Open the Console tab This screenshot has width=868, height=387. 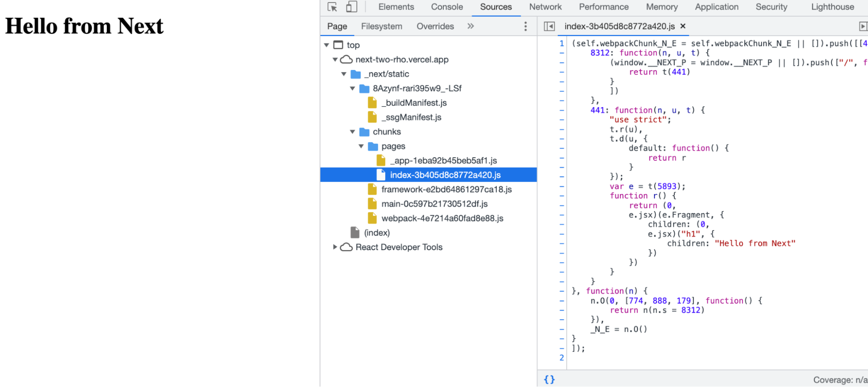pos(447,7)
